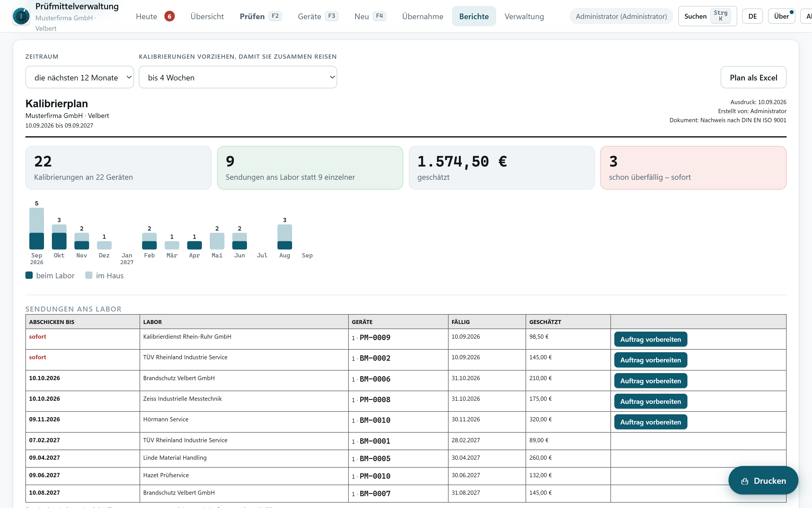Image resolution: width=812 pixels, height=508 pixels.
Task: Click the Jun bar in chart
Action: pyautogui.click(x=240, y=241)
